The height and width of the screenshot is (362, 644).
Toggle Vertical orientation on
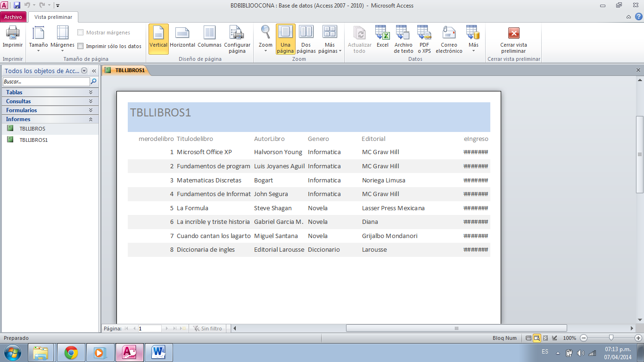[x=158, y=38]
